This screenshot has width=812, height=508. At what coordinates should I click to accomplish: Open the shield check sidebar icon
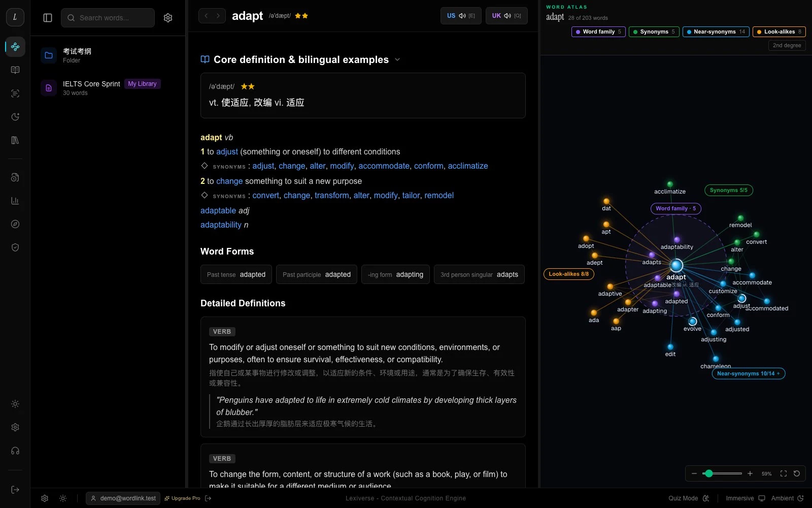(15, 247)
